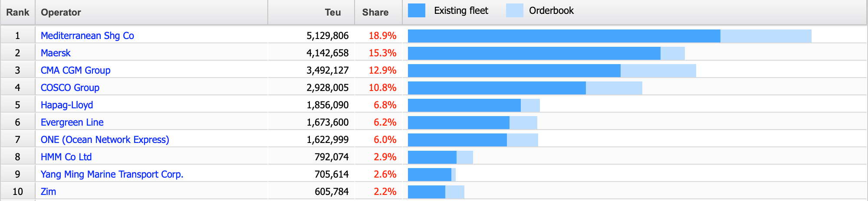Open Yang Ming Marine Transport Corp. link
The height and width of the screenshot is (201, 868).
[112, 174]
